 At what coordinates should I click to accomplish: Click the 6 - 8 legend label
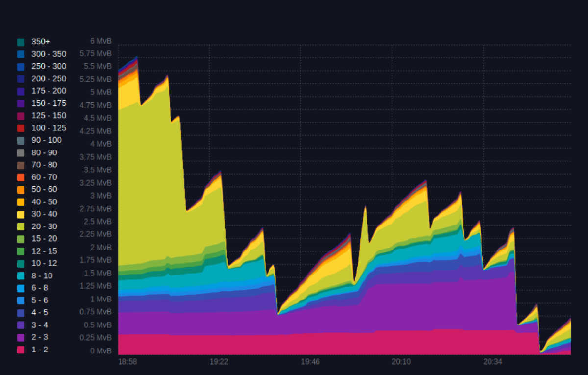(40, 288)
